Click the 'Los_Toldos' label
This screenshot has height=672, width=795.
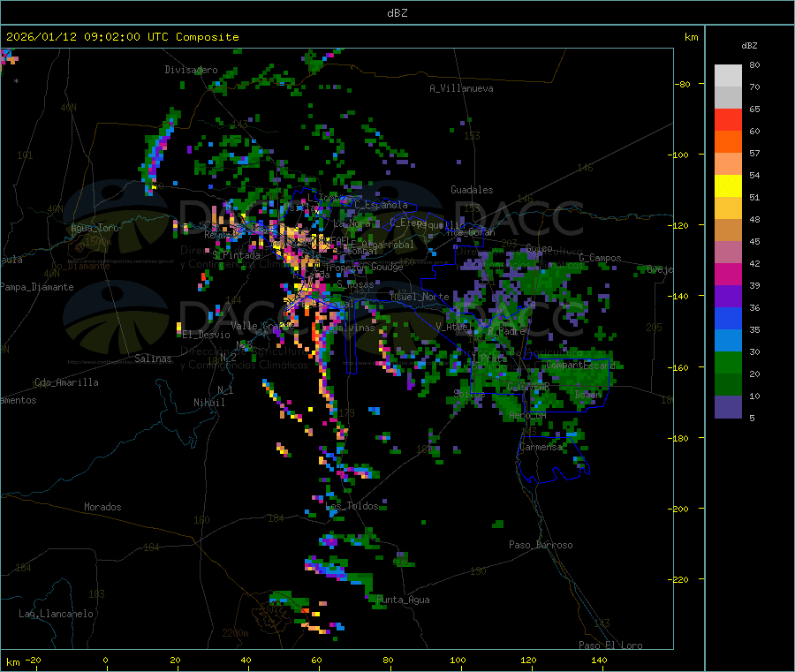pyautogui.click(x=352, y=506)
